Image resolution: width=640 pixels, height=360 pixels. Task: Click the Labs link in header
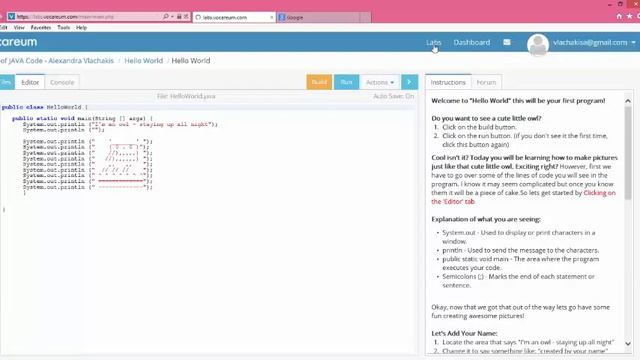[433, 42]
